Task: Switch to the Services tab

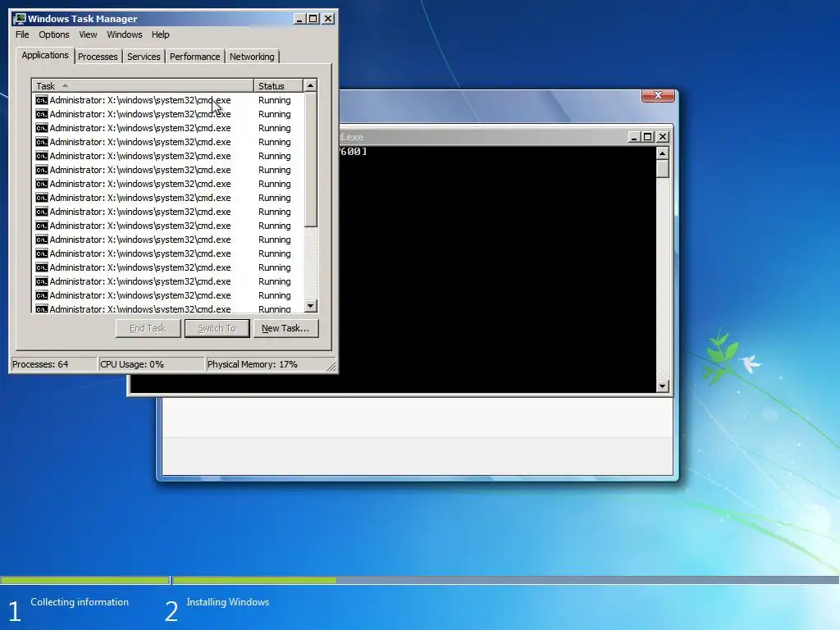Action: [144, 57]
